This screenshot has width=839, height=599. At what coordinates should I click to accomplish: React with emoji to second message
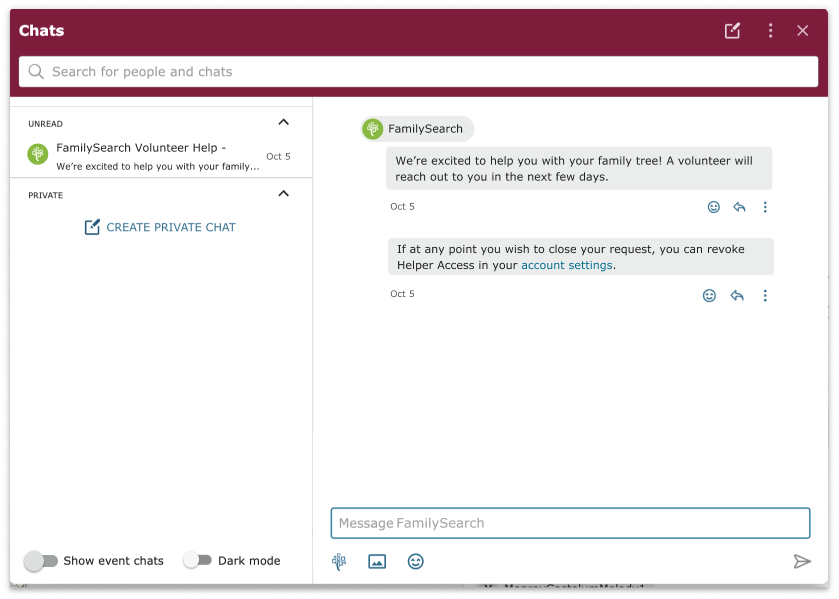coord(709,296)
